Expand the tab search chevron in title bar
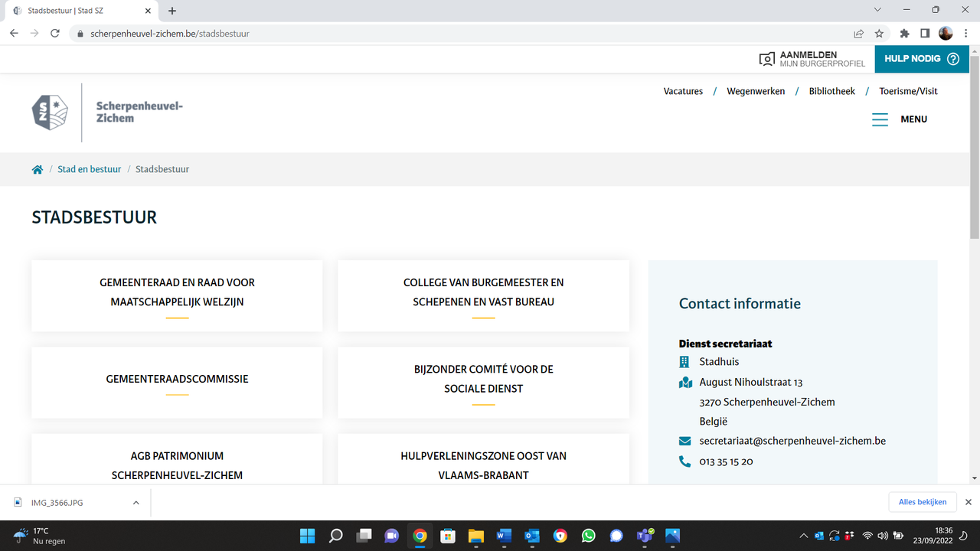Screen dimensions: 980x551 [x=877, y=10]
